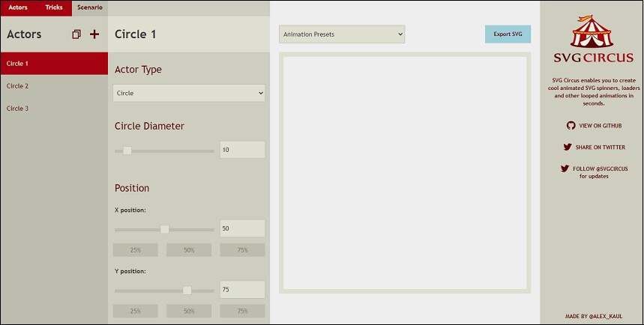Open the Made by @ALEX_KAUL link

click(594, 316)
